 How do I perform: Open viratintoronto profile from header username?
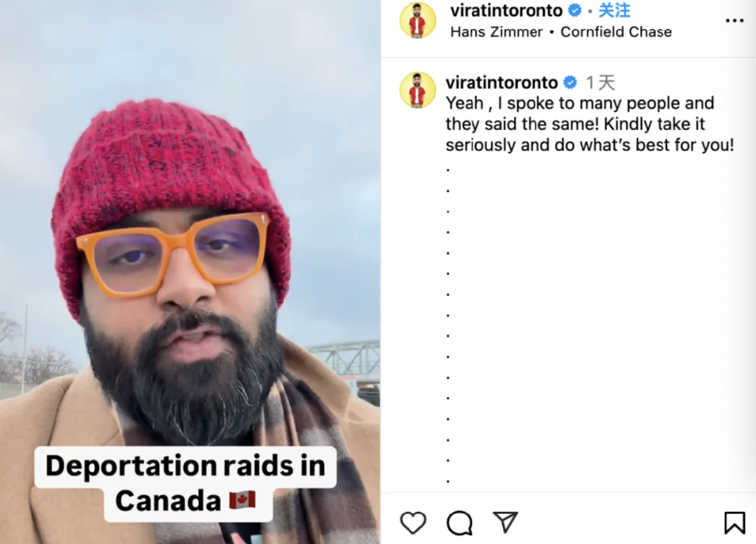[x=506, y=10]
